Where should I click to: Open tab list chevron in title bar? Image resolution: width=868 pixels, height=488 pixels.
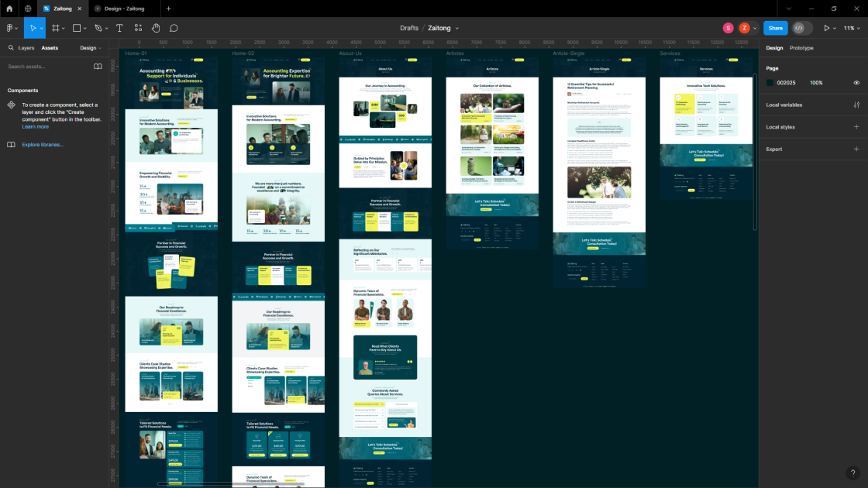789,9
